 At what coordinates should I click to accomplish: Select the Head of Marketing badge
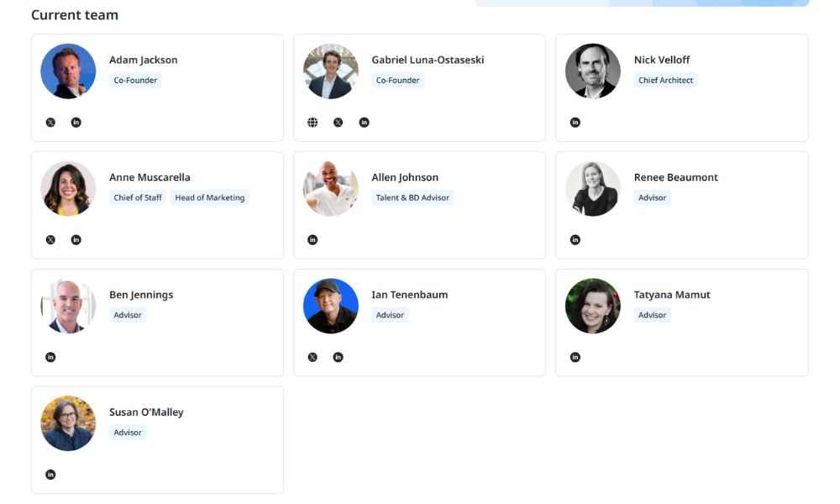pos(209,197)
